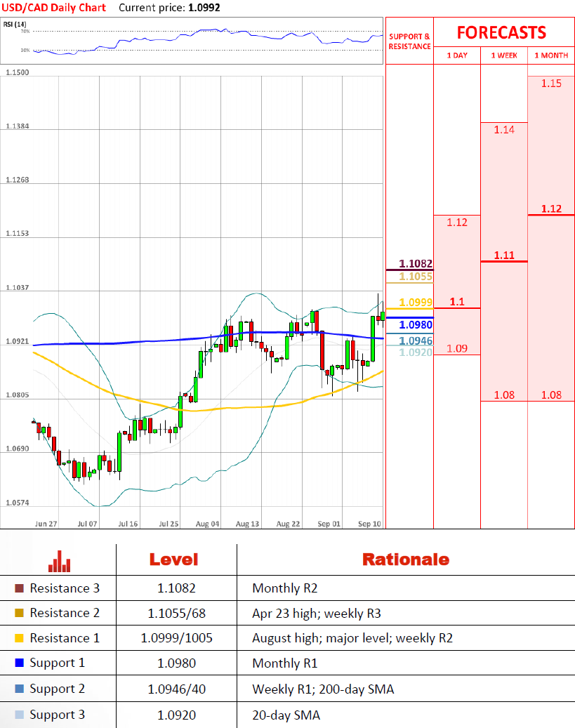Click the USD/CAD Daily Chart title

coord(53,8)
